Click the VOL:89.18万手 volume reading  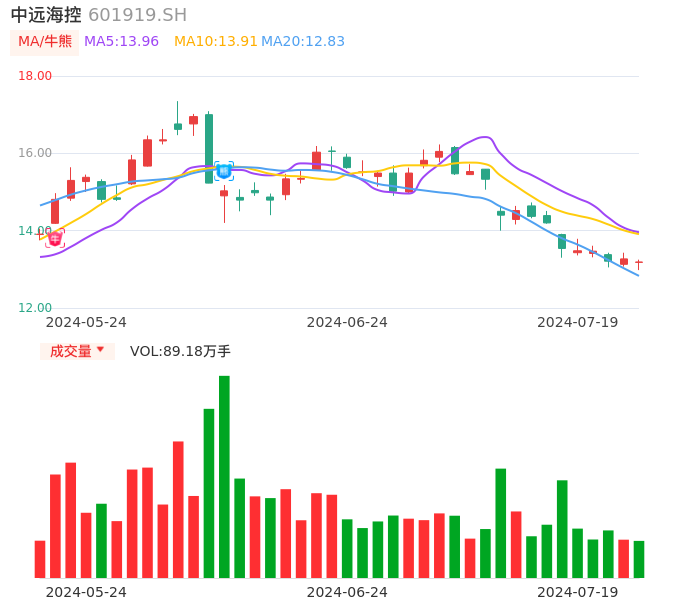[180, 351]
